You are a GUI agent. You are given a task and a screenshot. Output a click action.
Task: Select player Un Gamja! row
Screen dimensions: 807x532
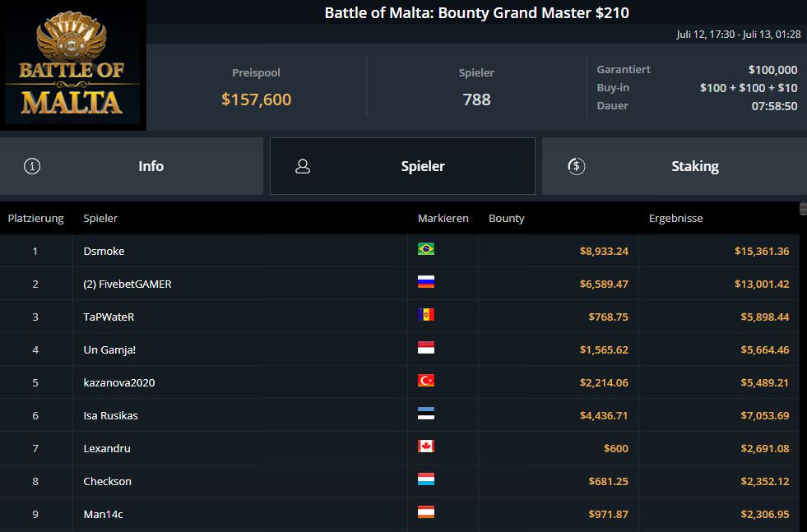(399, 349)
